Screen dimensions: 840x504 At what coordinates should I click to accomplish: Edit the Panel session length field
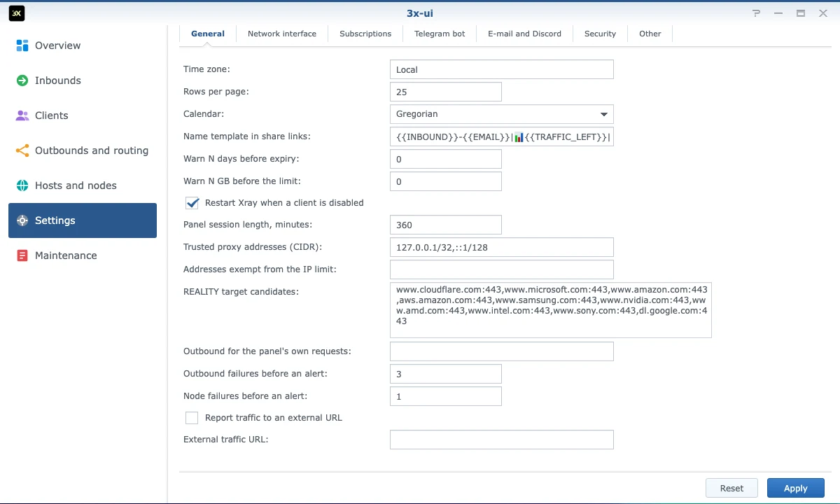tap(446, 225)
